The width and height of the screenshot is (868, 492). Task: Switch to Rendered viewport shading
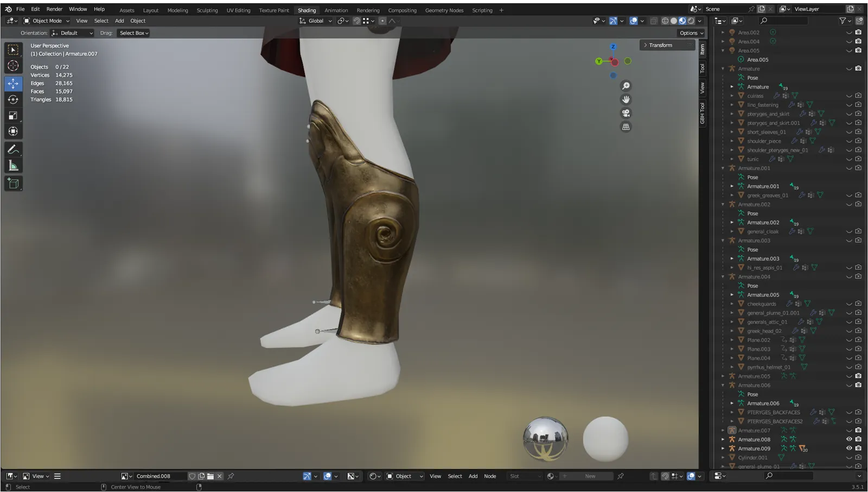point(691,21)
